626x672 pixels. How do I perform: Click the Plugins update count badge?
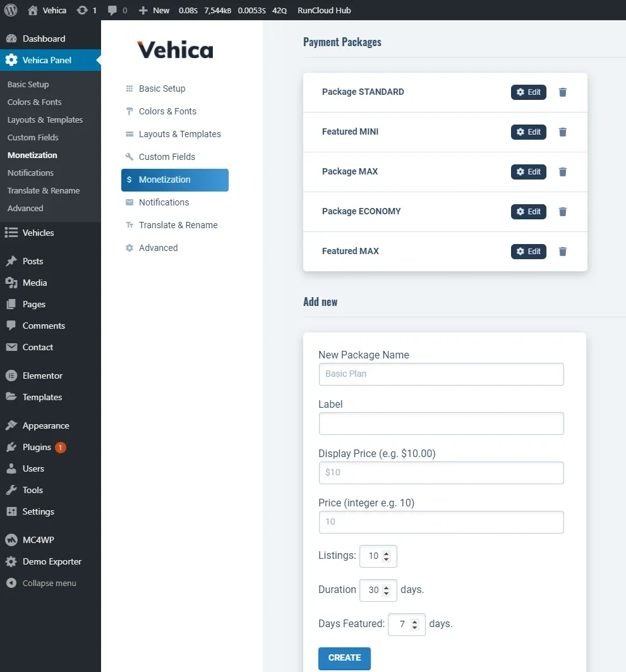(x=61, y=448)
